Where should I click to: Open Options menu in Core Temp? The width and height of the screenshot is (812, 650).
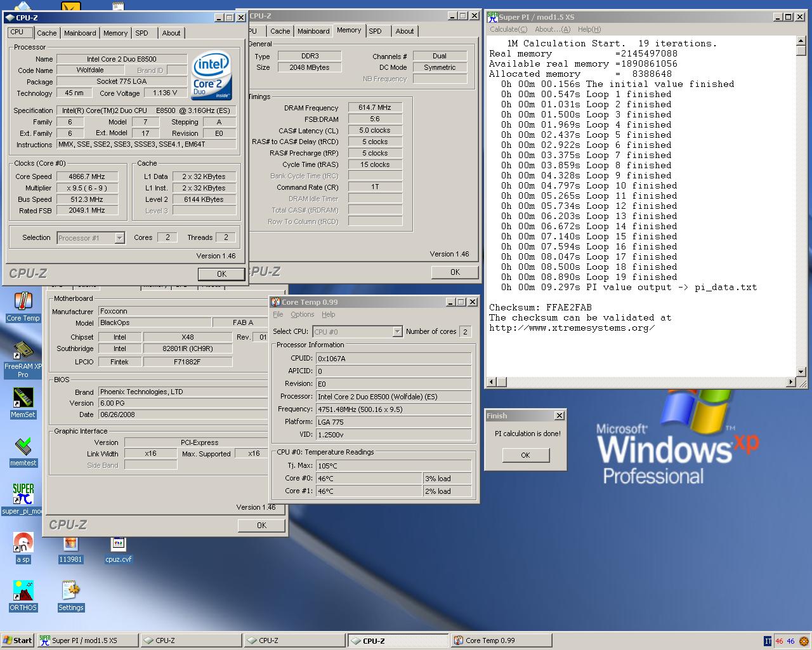click(302, 314)
